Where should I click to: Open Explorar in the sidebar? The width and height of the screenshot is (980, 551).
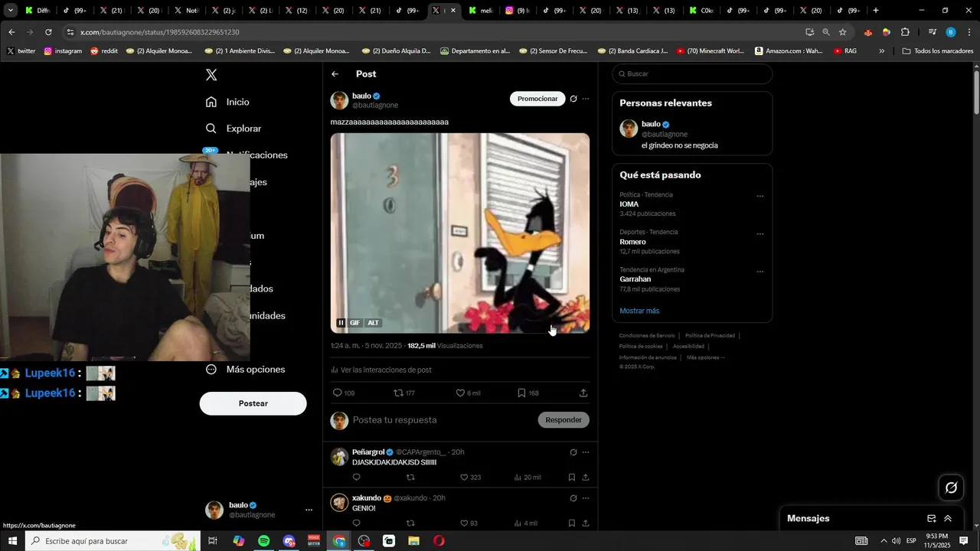tap(234, 129)
